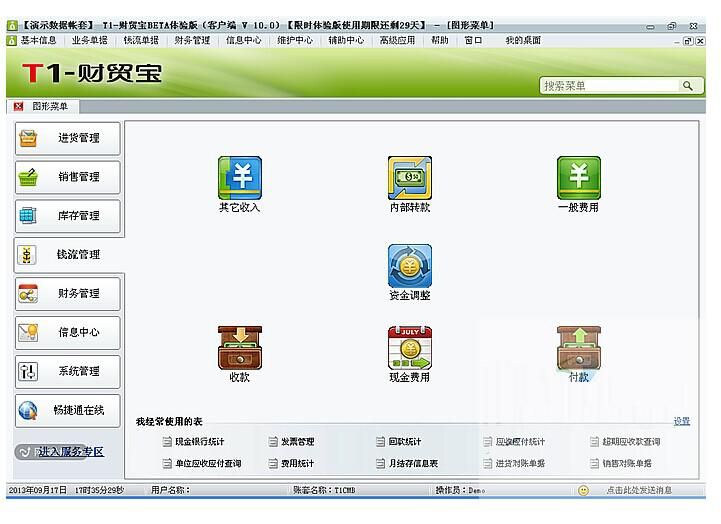Restore the inner MDI window
Screen dimensions: 721x524
point(688,41)
